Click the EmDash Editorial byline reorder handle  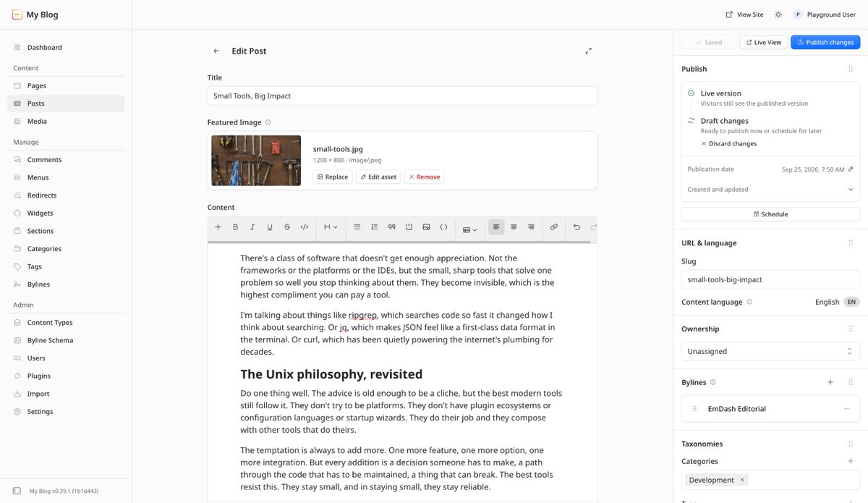coord(695,409)
